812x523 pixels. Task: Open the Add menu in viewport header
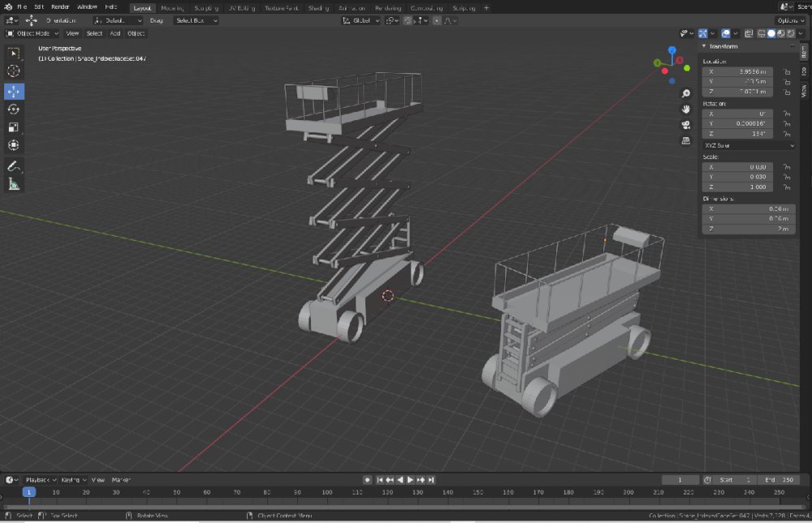tap(114, 33)
